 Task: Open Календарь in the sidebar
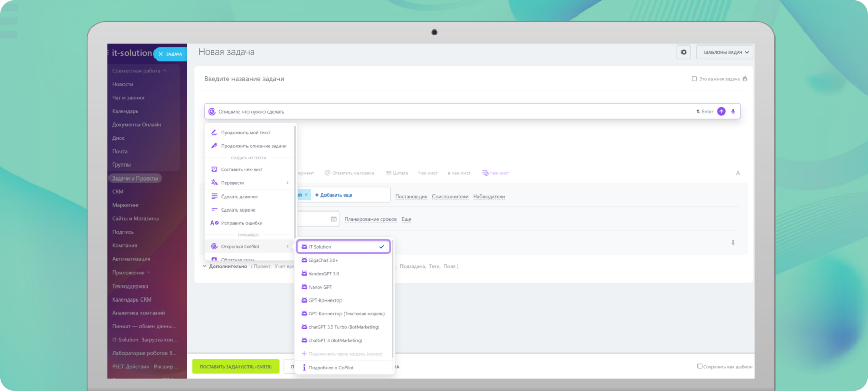pos(125,111)
